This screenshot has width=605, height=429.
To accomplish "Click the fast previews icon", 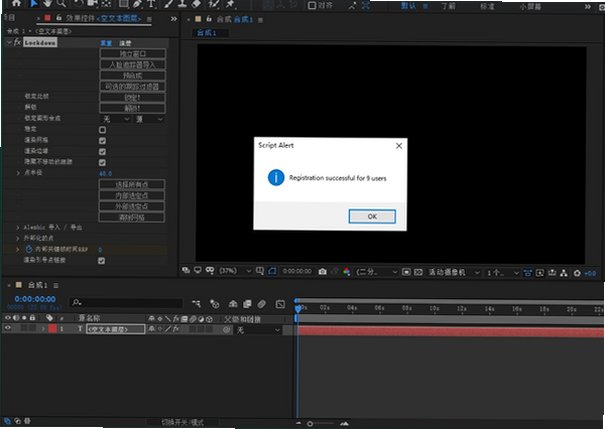I will (540, 273).
